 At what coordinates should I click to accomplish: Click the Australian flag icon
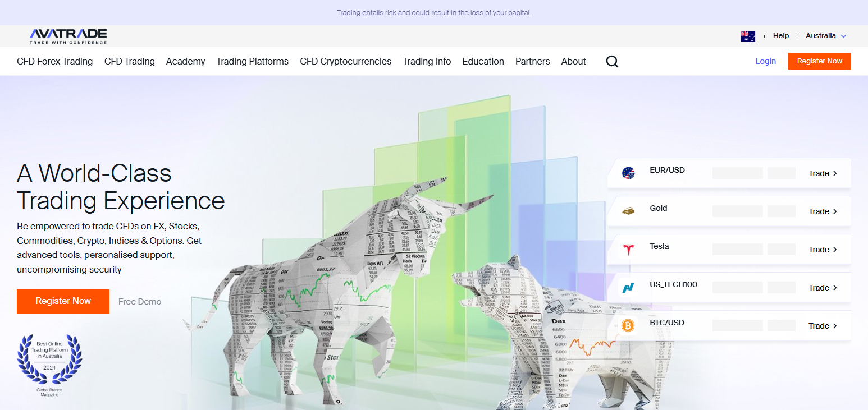coord(748,36)
